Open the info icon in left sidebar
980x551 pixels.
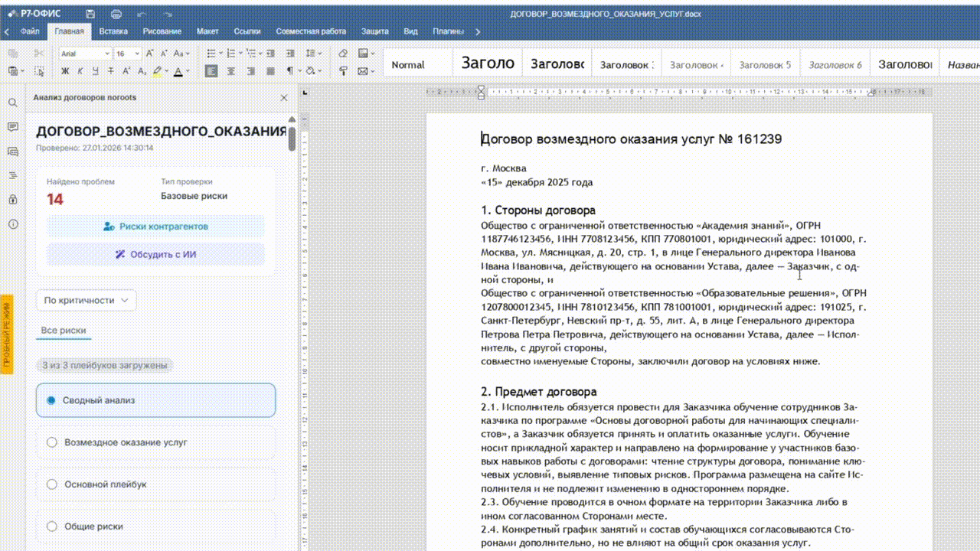coord(12,224)
